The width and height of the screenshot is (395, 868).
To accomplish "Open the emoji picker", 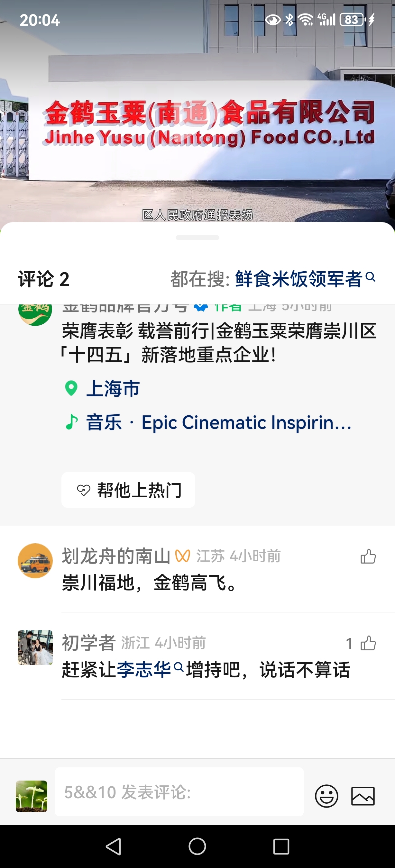I will (x=326, y=796).
